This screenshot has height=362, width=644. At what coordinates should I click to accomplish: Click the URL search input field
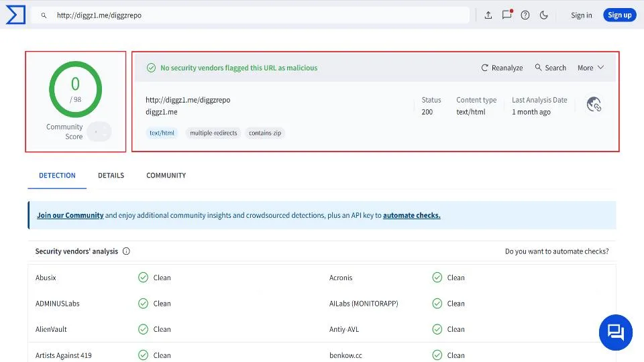coord(255,15)
